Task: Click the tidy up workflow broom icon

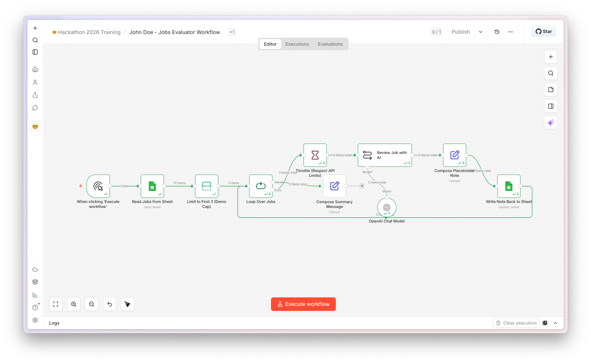Action: (x=127, y=304)
